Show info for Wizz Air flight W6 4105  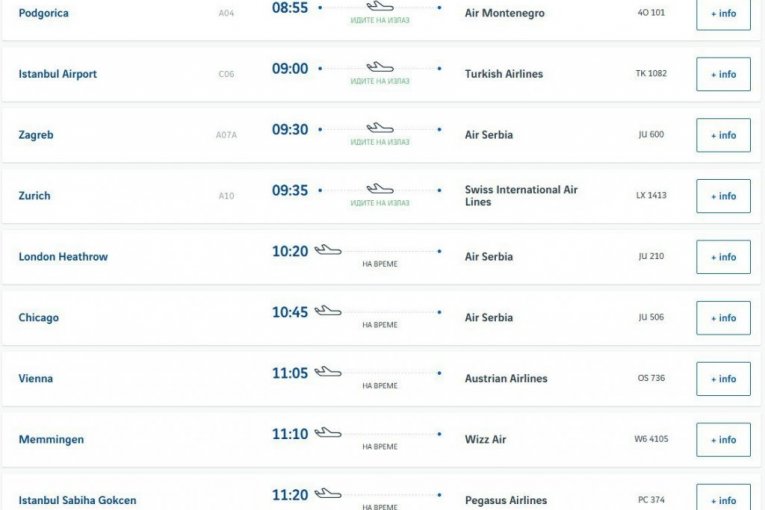723,440
